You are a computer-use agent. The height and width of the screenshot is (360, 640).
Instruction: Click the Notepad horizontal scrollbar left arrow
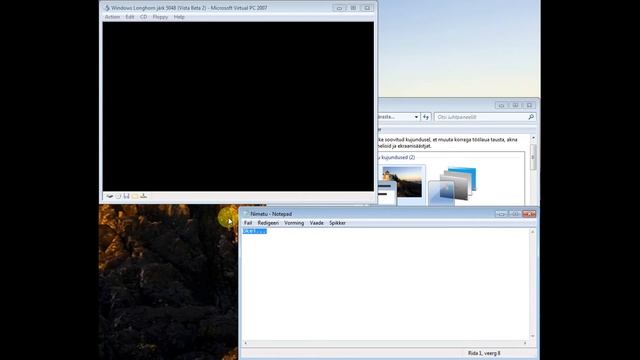coord(245,343)
